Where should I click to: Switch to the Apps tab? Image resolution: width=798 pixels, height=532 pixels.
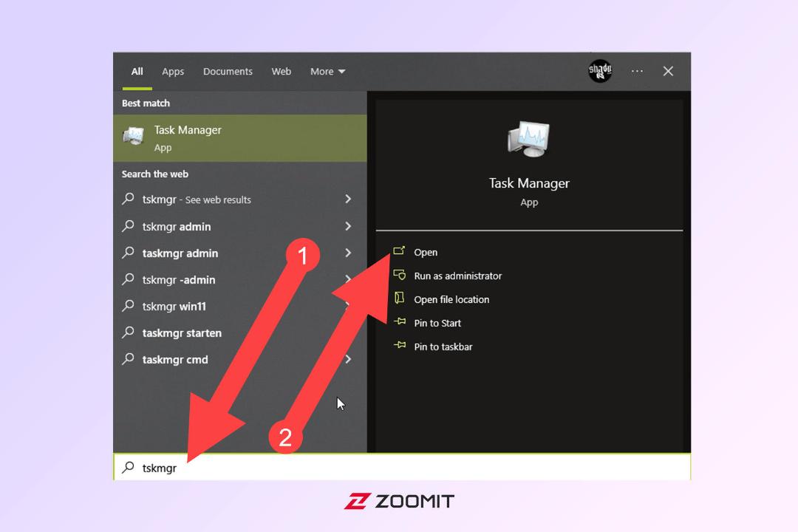coord(173,71)
